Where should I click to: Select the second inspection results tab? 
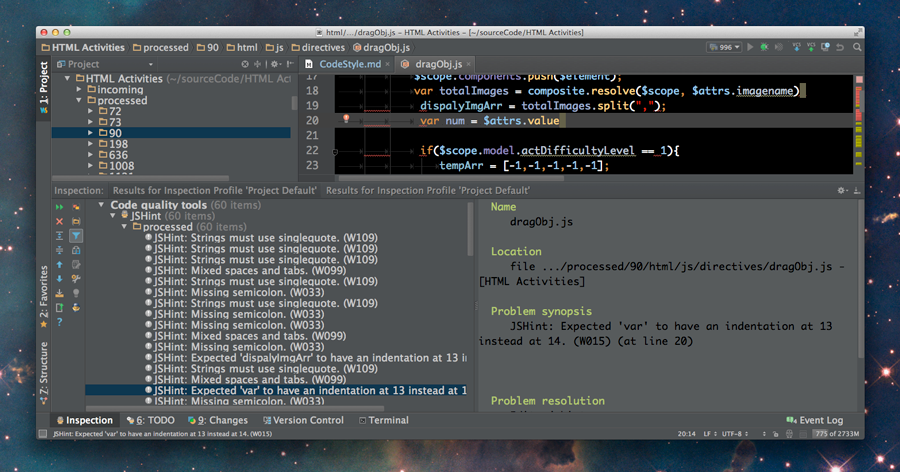(x=428, y=191)
